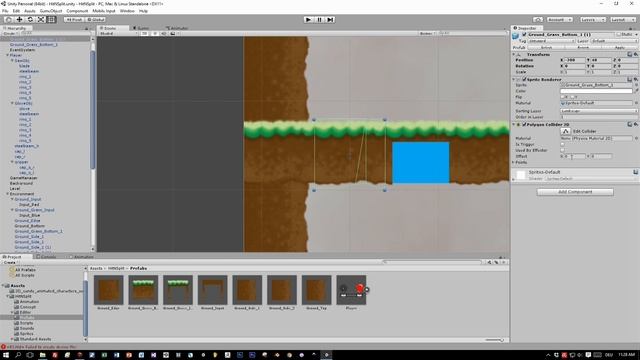The image size is (640, 360).
Task: Select the Hand tool in toolbar
Action: coord(9,20)
